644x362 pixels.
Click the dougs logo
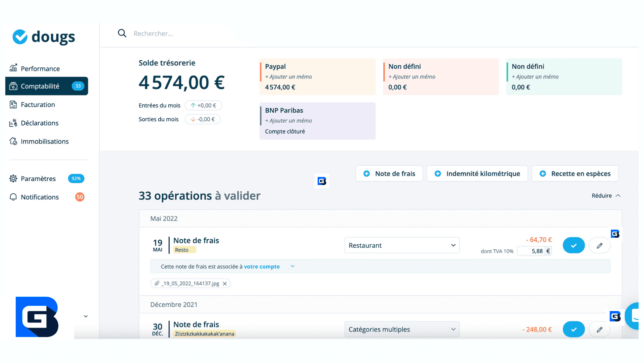click(44, 37)
